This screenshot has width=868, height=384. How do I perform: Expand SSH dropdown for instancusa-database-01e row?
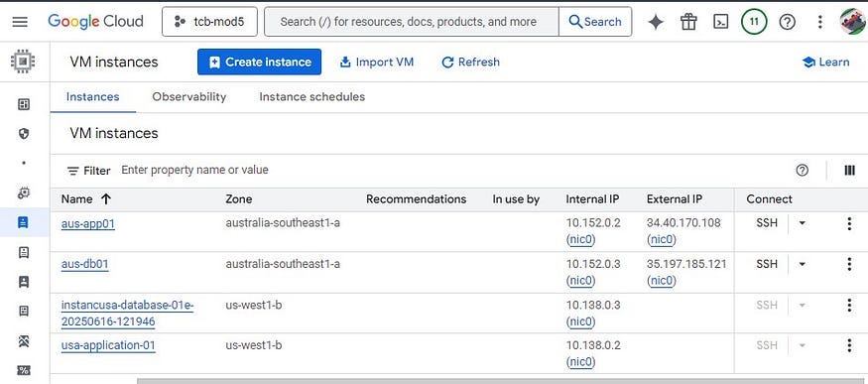point(802,305)
